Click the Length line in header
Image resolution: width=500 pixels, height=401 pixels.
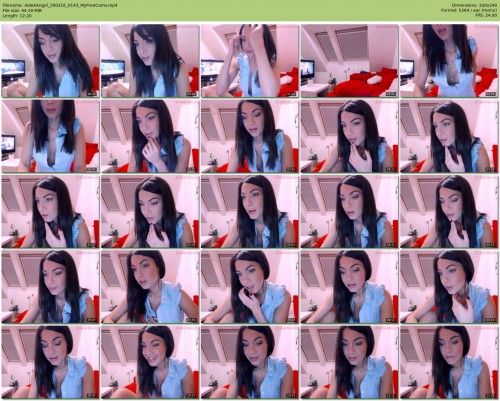[17, 15]
